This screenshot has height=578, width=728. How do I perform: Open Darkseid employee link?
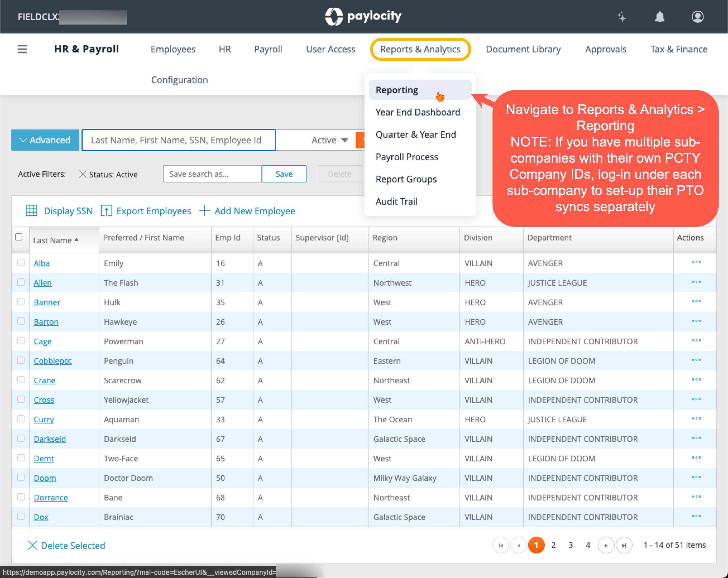pyautogui.click(x=50, y=439)
